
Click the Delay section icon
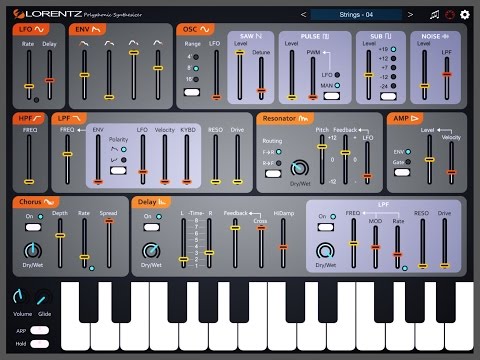[162, 202]
